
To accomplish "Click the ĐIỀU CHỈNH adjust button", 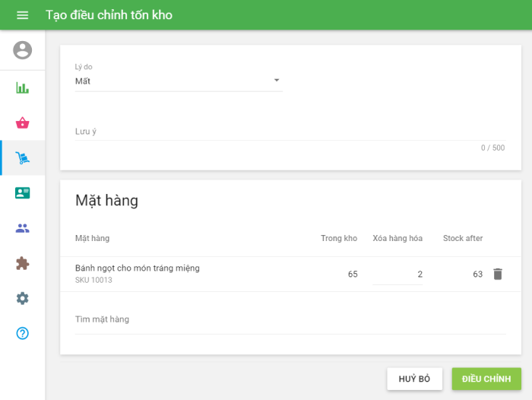I will pyautogui.click(x=486, y=379).
